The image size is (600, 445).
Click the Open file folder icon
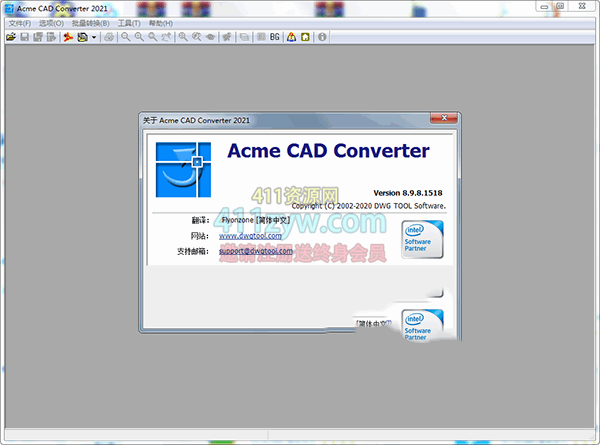pos(11,37)
